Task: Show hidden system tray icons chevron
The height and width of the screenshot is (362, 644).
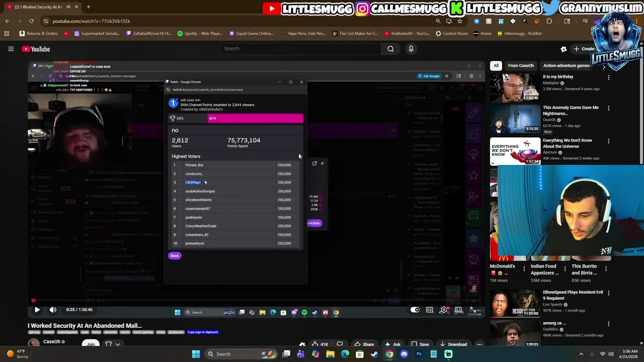Action: point(581,354)
